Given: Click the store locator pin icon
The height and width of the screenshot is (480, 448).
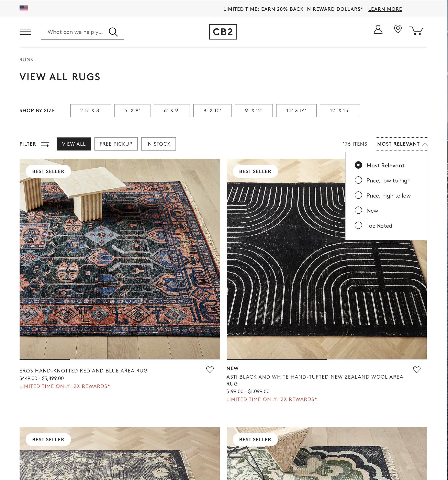Looking at the screenshot, I should [397, 30].
